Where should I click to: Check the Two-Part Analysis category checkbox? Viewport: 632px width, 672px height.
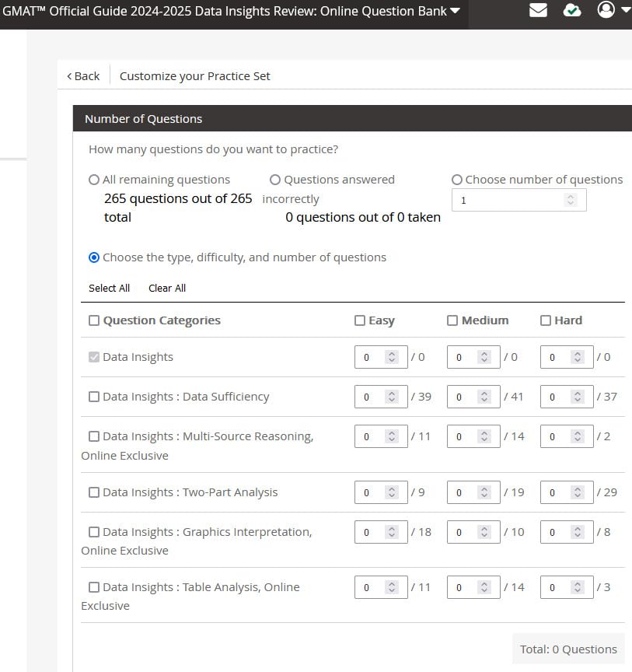[94, 492]
